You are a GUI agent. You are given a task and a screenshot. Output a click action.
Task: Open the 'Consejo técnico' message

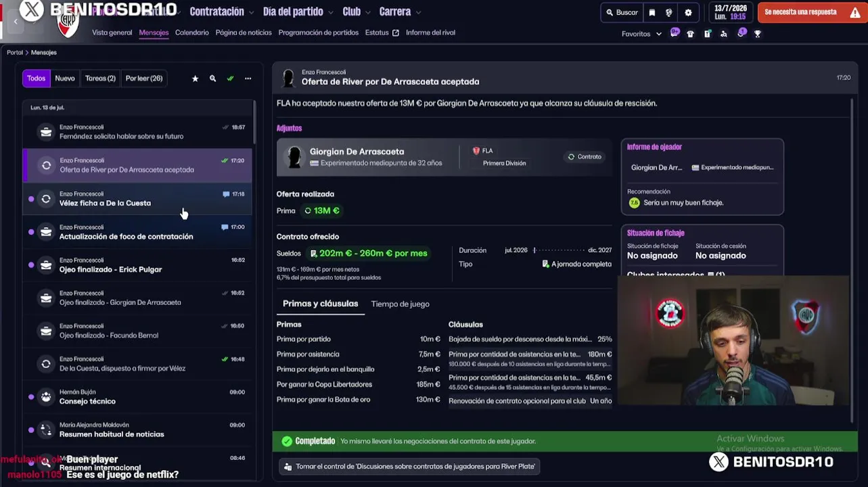point(137,397)
